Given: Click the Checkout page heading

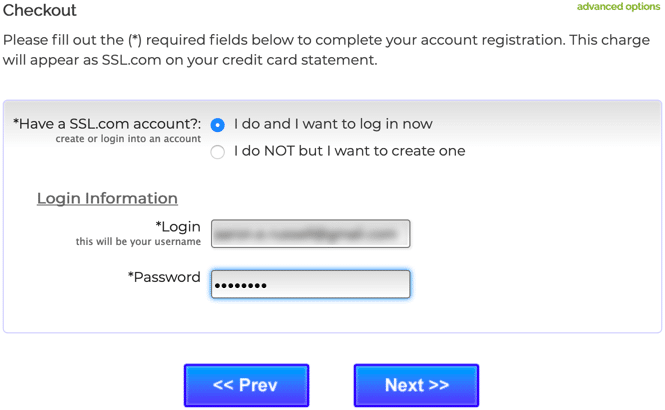Looking at the screenshot, I should tap(40, 11).
